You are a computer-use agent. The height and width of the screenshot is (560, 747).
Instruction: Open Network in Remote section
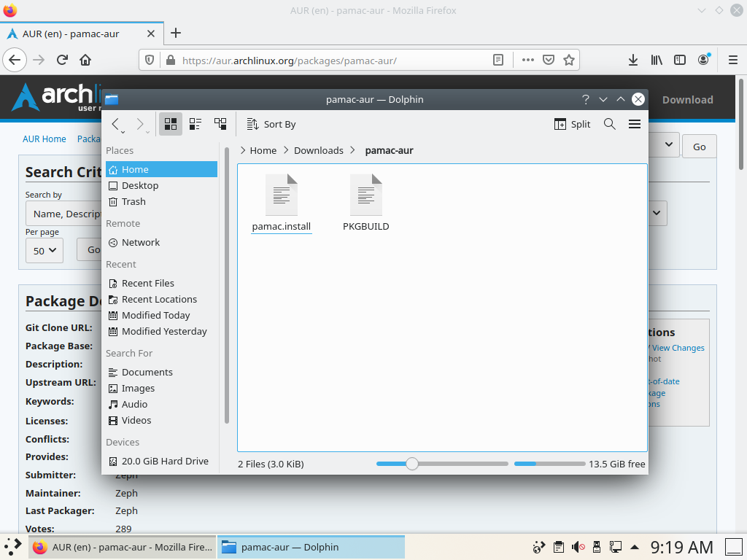(x=161, y=243)
